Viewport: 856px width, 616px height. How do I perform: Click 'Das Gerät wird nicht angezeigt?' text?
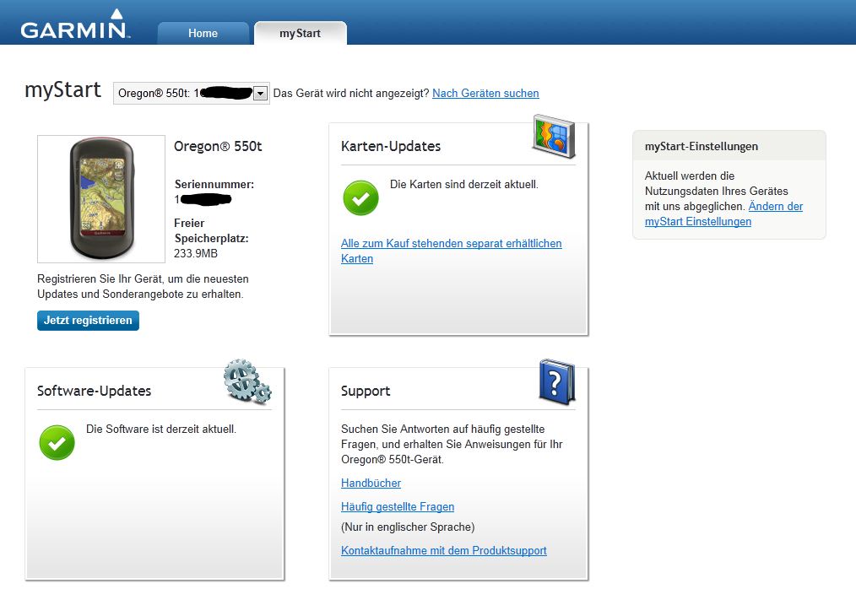(351, 94)
